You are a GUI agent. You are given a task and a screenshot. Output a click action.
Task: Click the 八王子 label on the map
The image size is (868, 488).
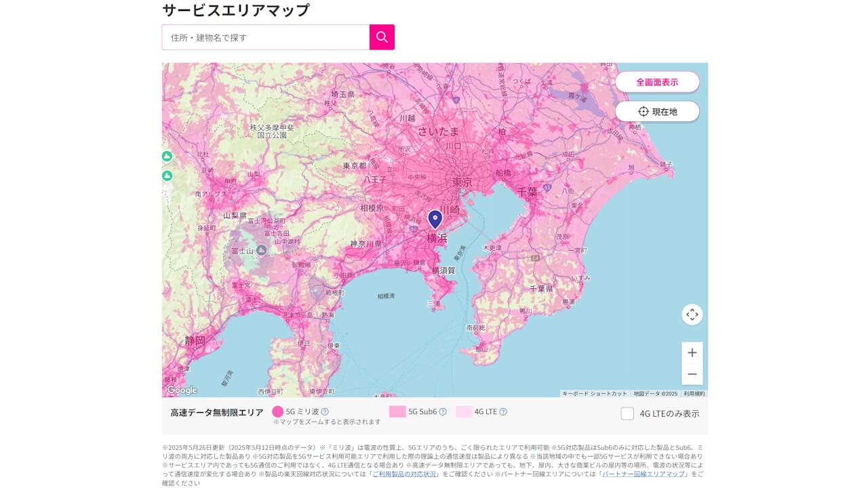click(375, 180)
